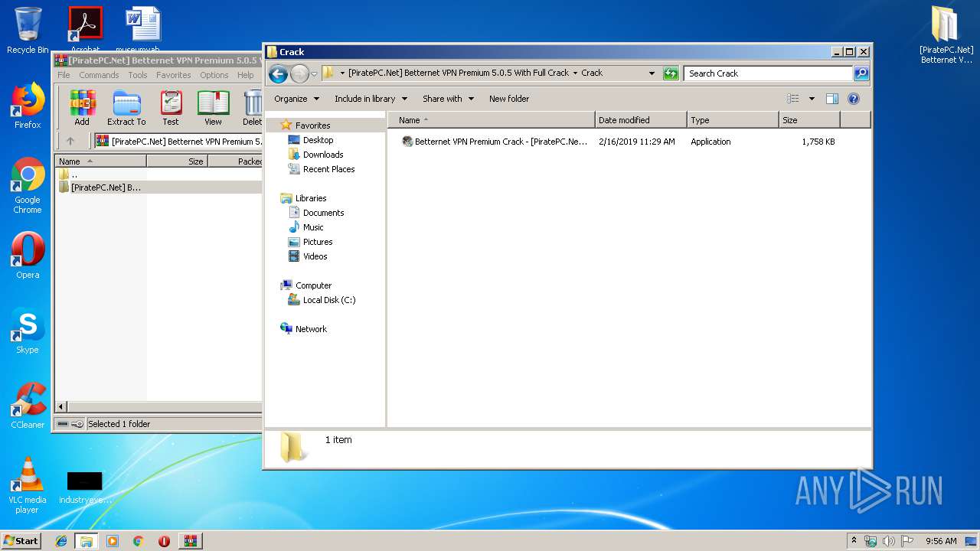Sort WinRAR list by Size column
The width and height of the screenshot is (980, 551).
177,161
